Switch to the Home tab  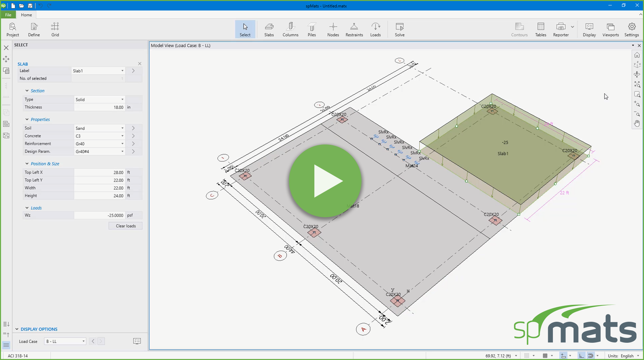point(26,15)
